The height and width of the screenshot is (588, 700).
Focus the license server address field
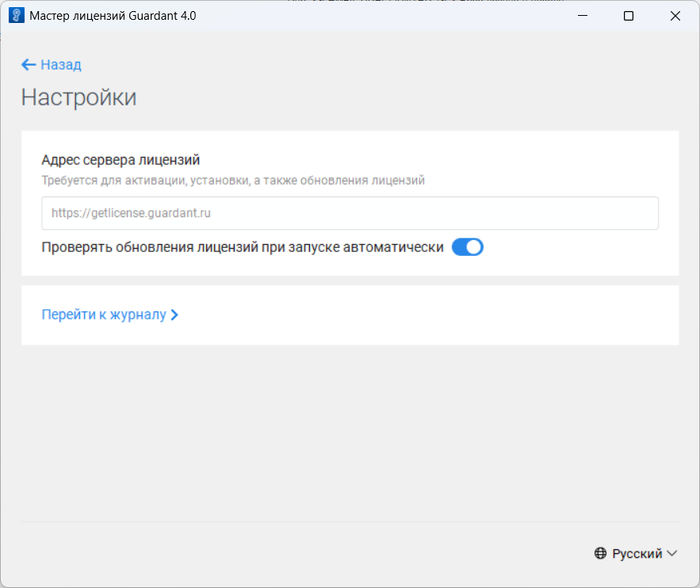point(350,213)
